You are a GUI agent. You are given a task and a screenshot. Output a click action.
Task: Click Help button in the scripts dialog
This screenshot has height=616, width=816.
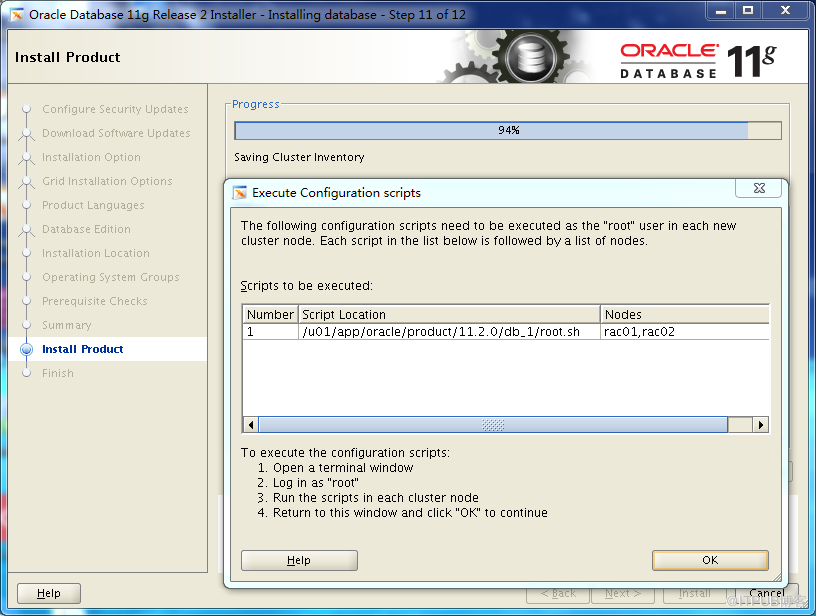299,560
